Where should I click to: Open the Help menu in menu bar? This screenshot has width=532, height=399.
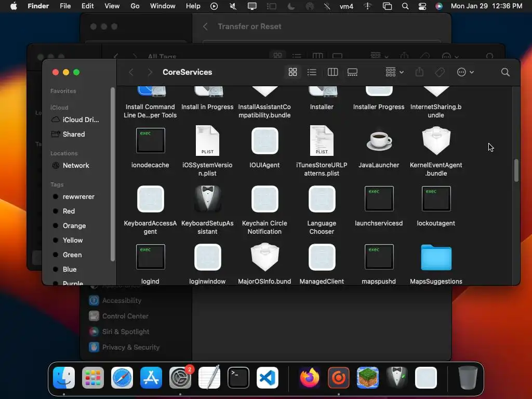pyautogui.click(x=193, y=6)
